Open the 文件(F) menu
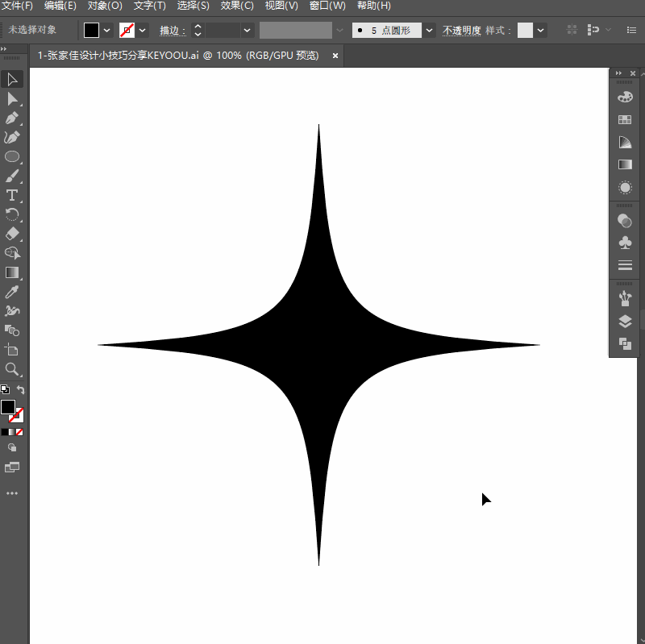 point(17,6)
